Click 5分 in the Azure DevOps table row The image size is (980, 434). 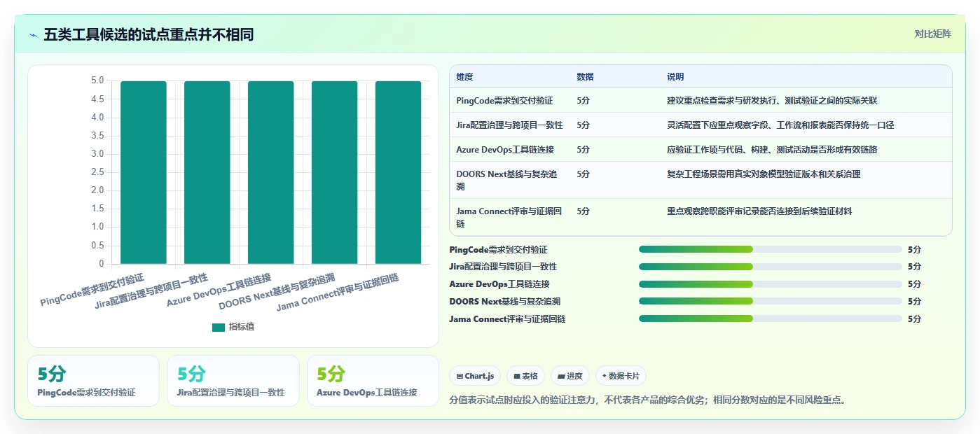click(583, 150)
